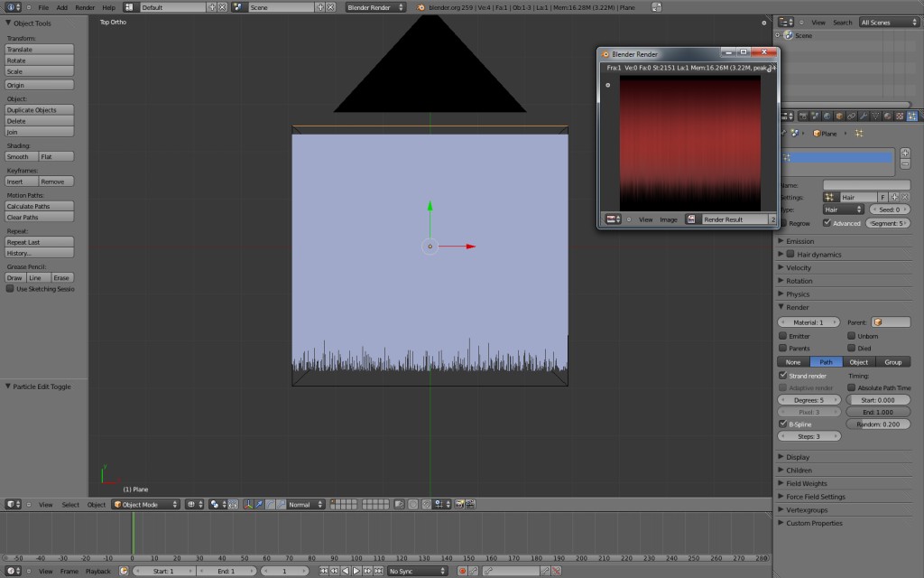Adjust the Random: 0.200 slider

tap(878, 424)
